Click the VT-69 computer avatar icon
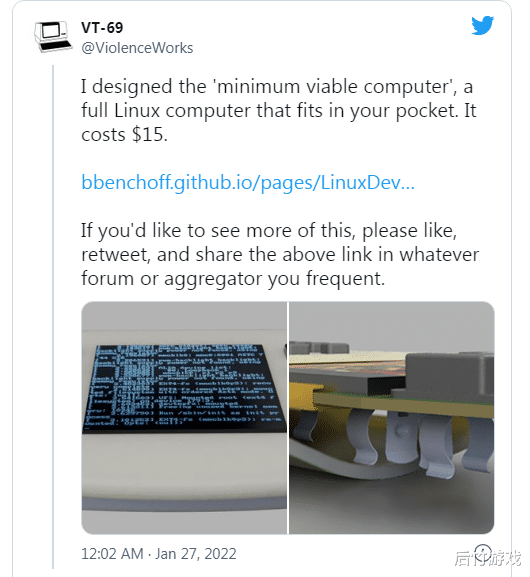Screen dimensions: 530x577 (x=53, y=36)
